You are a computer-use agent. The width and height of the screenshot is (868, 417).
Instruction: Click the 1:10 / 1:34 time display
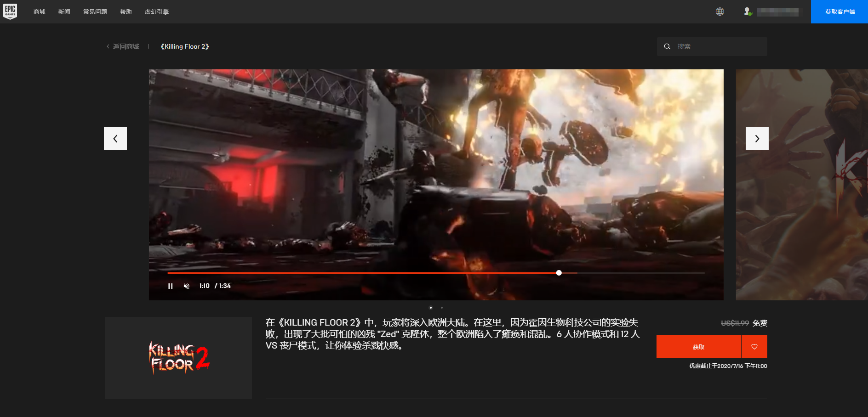(x=215, y=286)
